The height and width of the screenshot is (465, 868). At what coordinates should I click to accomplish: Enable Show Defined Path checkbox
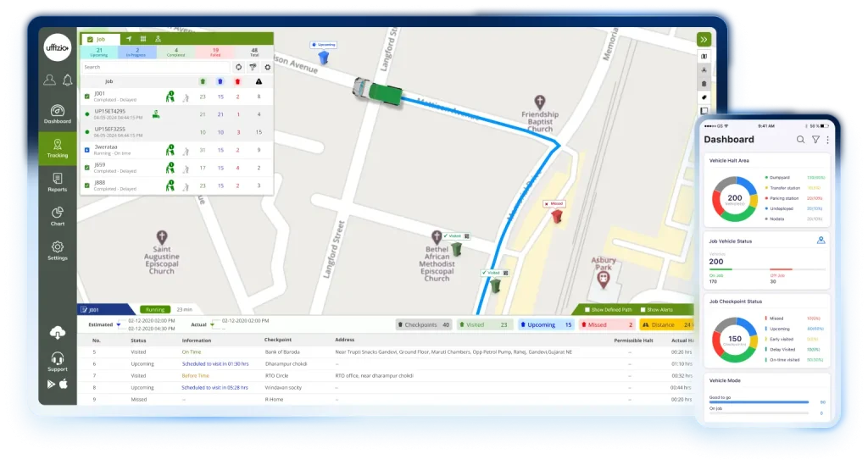(587, 310)
